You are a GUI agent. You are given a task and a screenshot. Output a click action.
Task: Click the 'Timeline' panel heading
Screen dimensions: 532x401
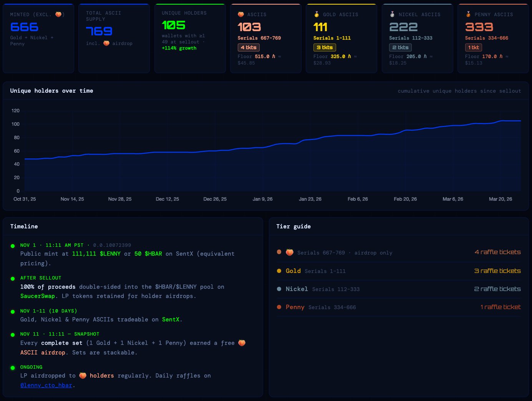[24, 226]
